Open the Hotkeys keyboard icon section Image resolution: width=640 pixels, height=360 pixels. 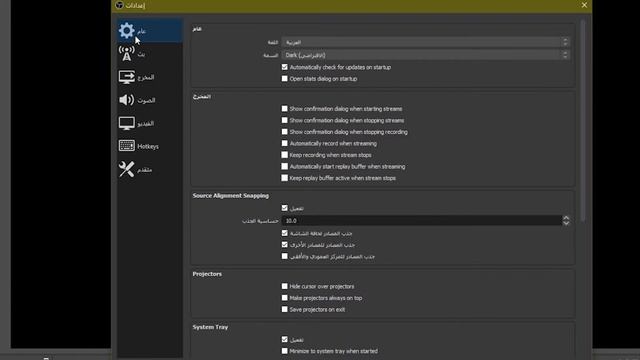(x=127, y=146)
